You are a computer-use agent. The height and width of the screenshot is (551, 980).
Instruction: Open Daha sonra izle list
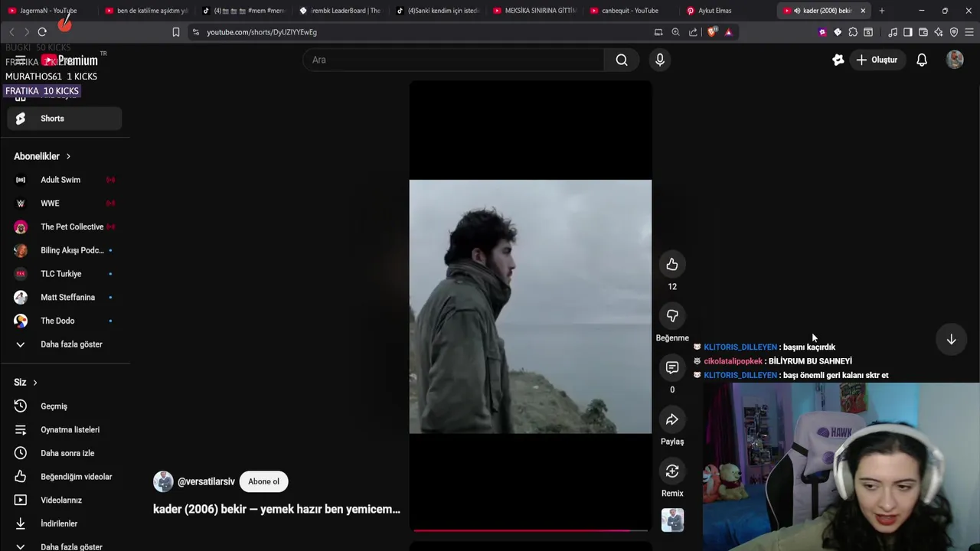[x=64, y=453]
